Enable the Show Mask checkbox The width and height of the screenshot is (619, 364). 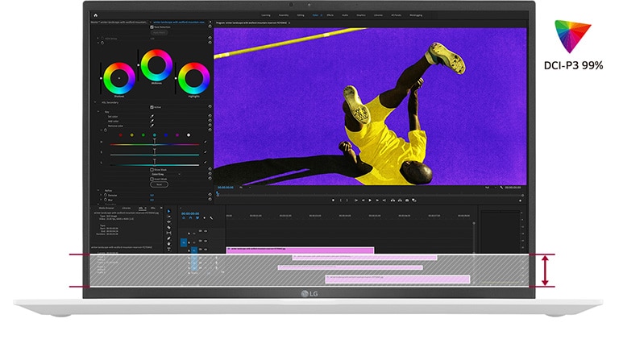click(x=151, y=169)
